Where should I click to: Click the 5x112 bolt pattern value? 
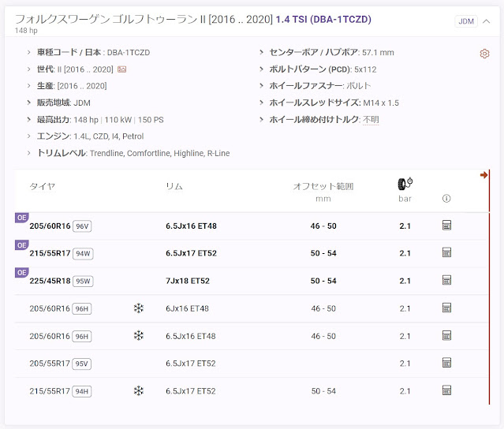(365, 69)
